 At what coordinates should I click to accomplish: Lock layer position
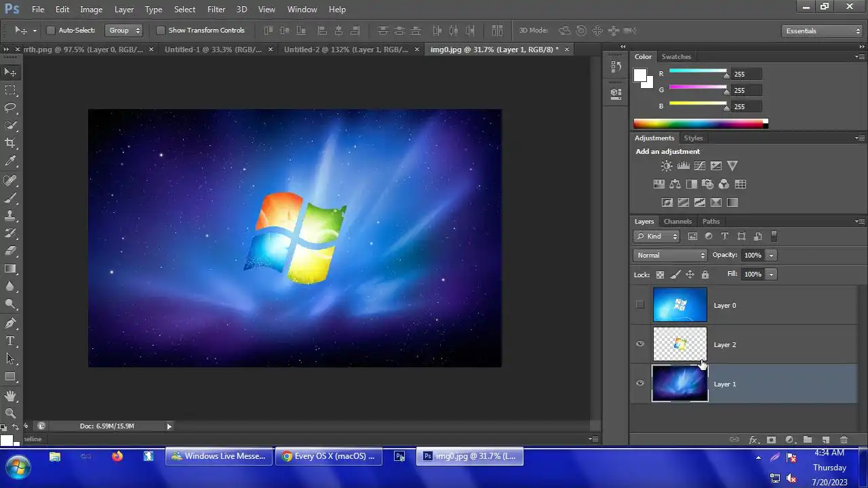click(x=690, y=274)
